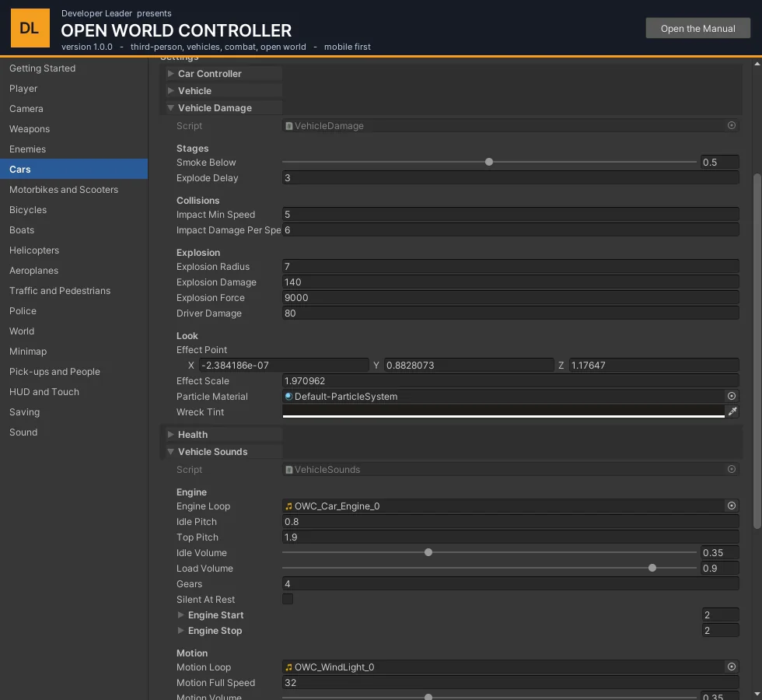Image resolution: width=762 pixels, height=700 pixels.
Task: Expand the Car Controller section
Action: coord(170,73)
